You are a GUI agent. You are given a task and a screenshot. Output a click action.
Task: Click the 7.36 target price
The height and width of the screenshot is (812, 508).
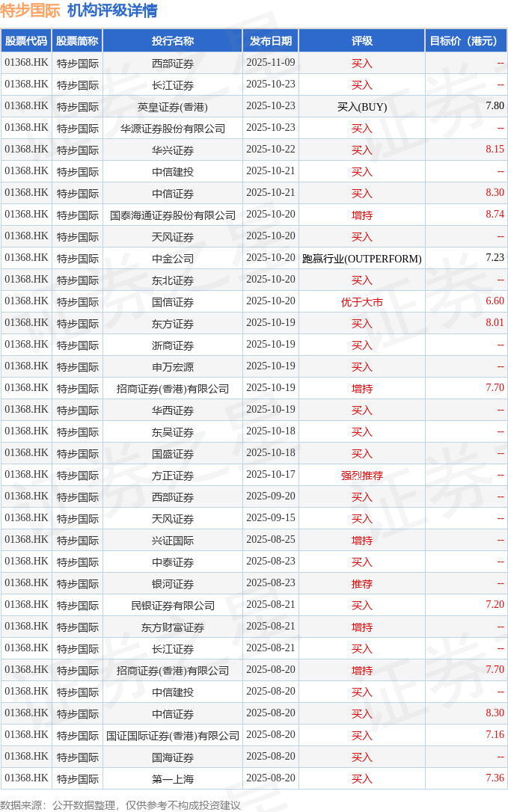[x=495, y=778]
